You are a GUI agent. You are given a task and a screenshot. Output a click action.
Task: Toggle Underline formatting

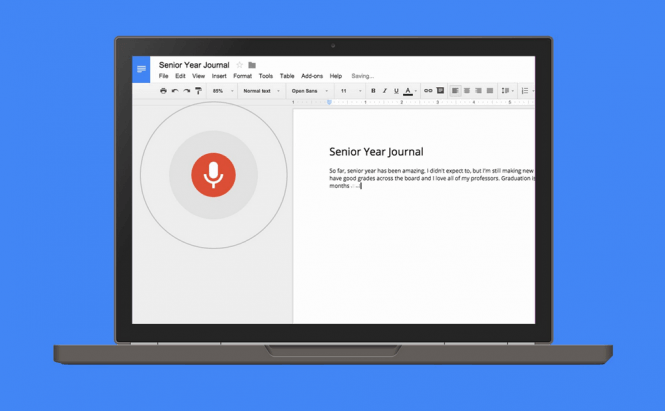point(396,91)
